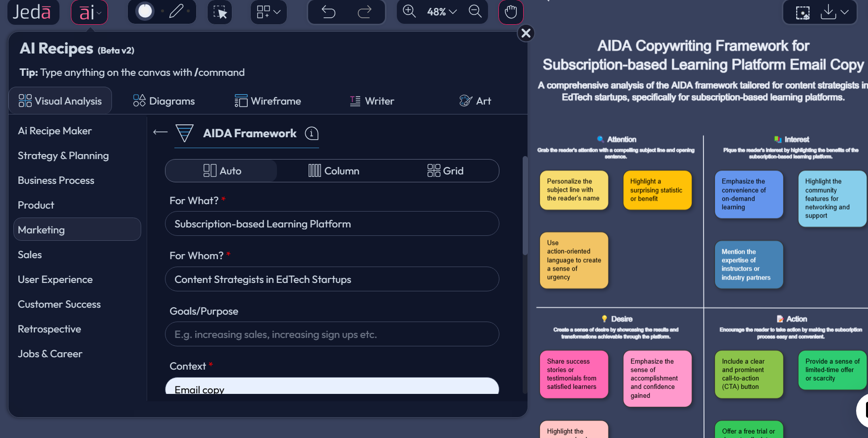This screenshot has height=438, width=868.
Task: Click the 'Action' section heading
Action: pyautogui.click(x=796, y=319)
